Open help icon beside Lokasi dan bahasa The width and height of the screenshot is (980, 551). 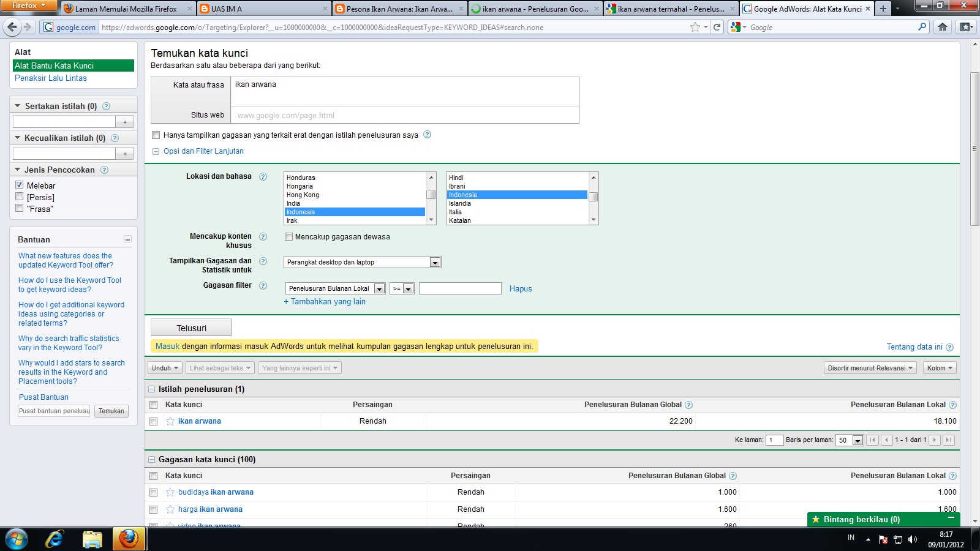[263, 176]
